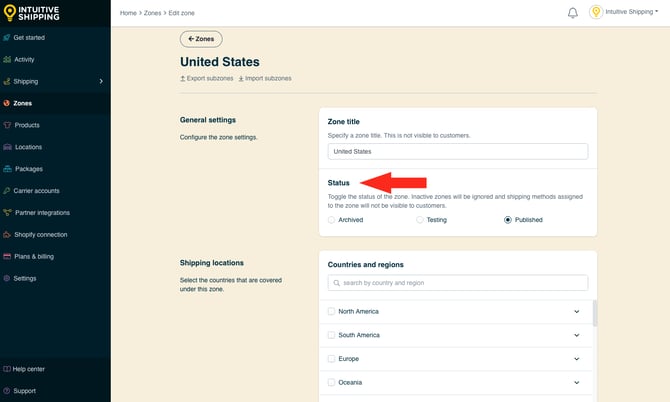Click the account avatar icon
Viewport: 670px width, 402px height.
click(x=596, y=12)
